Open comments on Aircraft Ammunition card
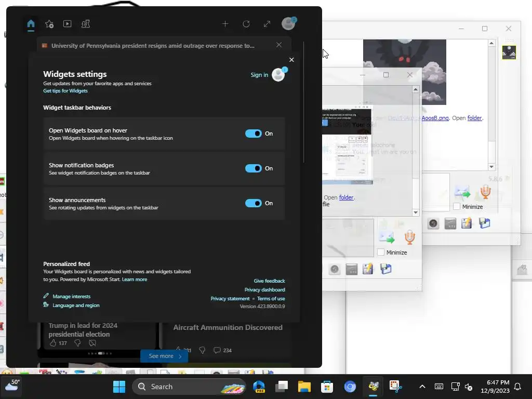532x399 pixels. point(217,350)
